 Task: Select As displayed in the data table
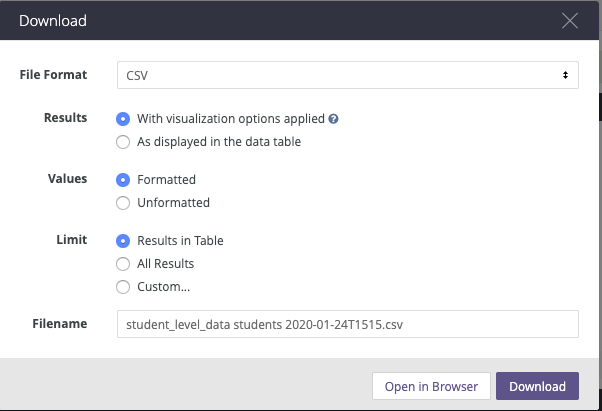click(123, 142)
